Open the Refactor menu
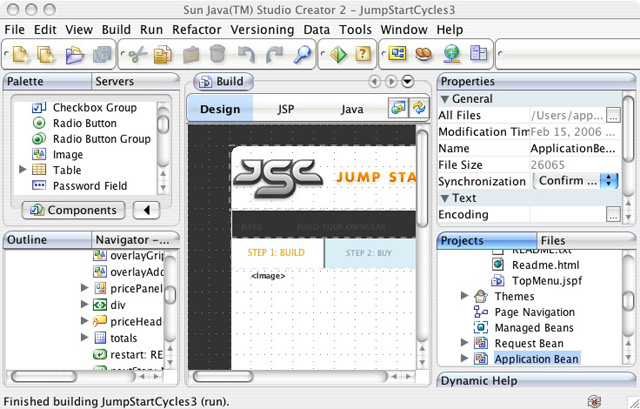 196,30
